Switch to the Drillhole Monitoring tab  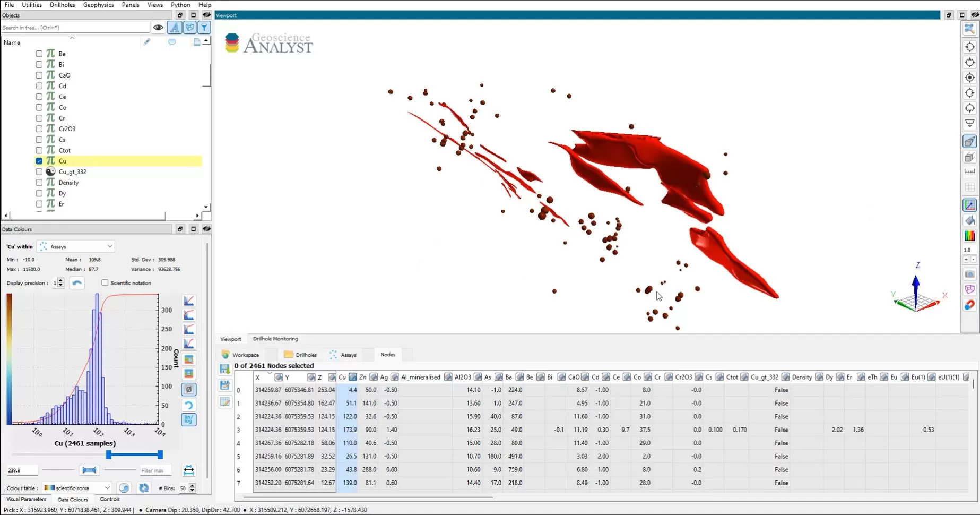coord(275,338)
